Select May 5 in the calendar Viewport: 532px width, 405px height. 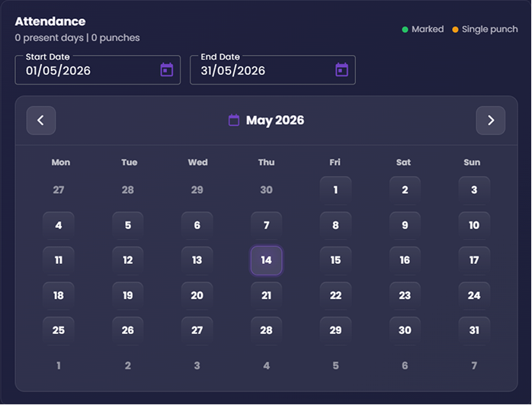coord(127,226)
